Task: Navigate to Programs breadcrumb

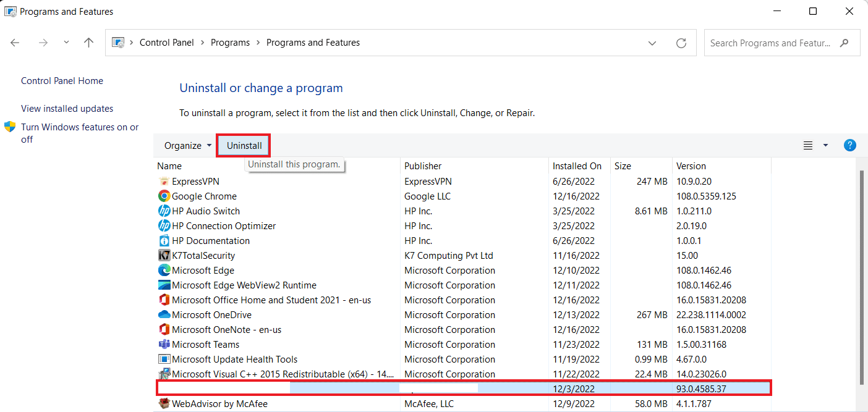Action: (x=230, y=43)
